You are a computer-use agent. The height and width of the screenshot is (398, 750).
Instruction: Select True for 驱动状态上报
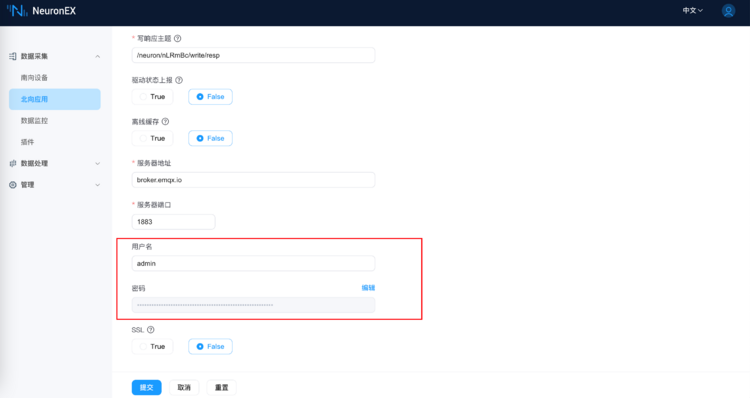pos(152,97)
